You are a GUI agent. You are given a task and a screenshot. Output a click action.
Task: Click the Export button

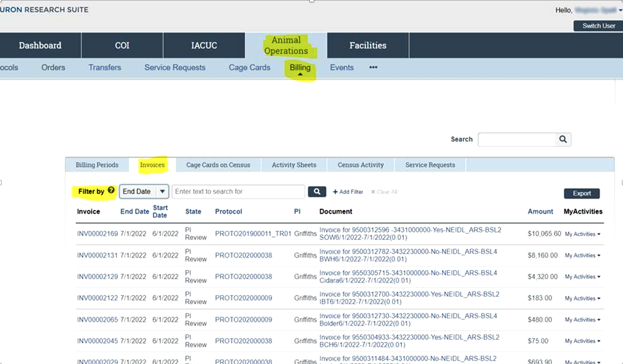point(581,193)
